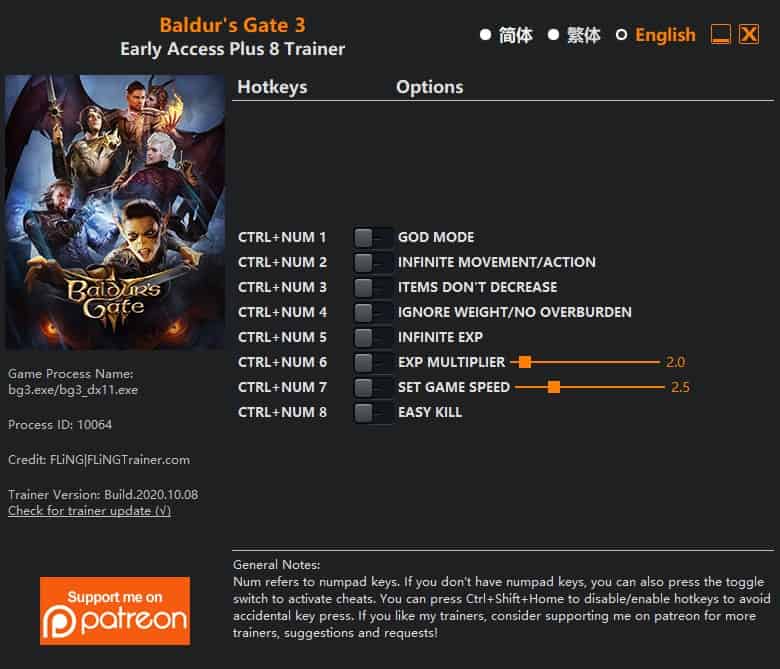
Task: Click the CTRL+NUM 8 hotkey label
Action: pyautogui.click(x=282, y=412)
